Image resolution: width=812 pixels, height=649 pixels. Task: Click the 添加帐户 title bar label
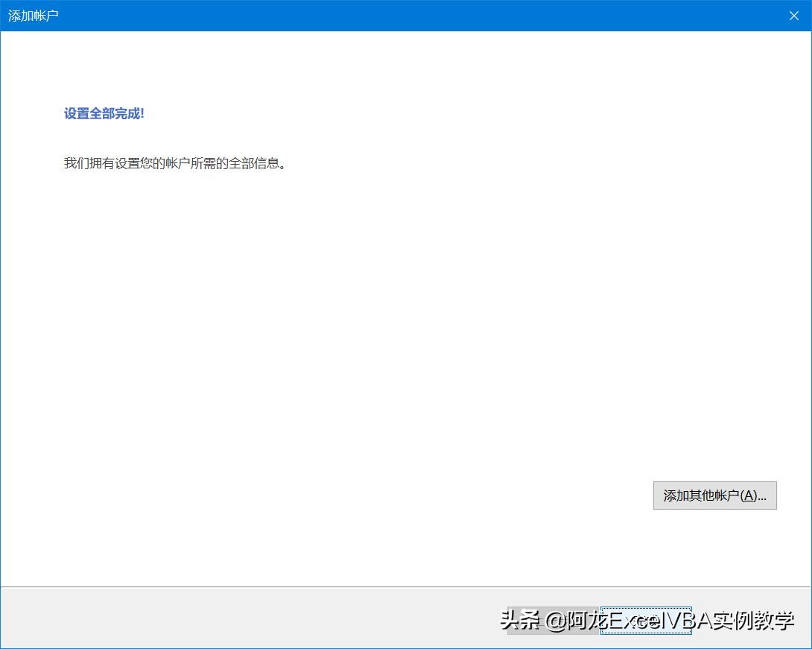coord(33,16)
